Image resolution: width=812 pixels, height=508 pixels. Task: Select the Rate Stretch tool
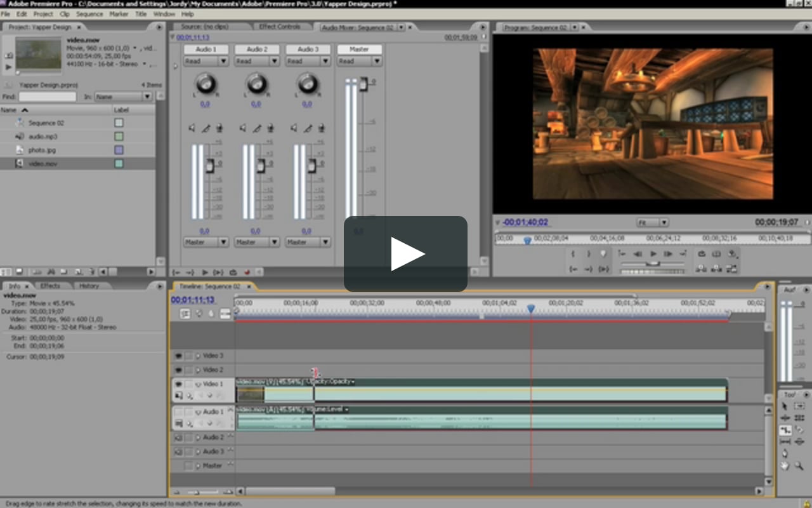tap(785, 430)
